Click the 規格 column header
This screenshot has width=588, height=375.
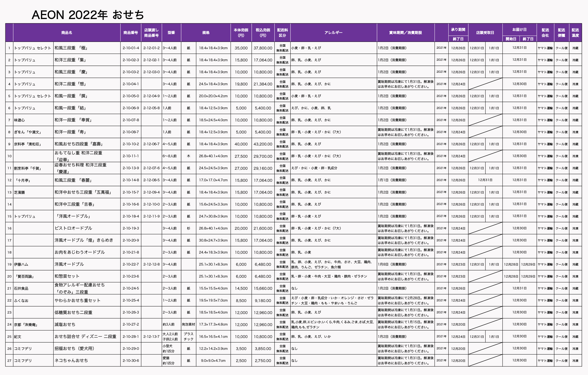(x=206, y=33)
